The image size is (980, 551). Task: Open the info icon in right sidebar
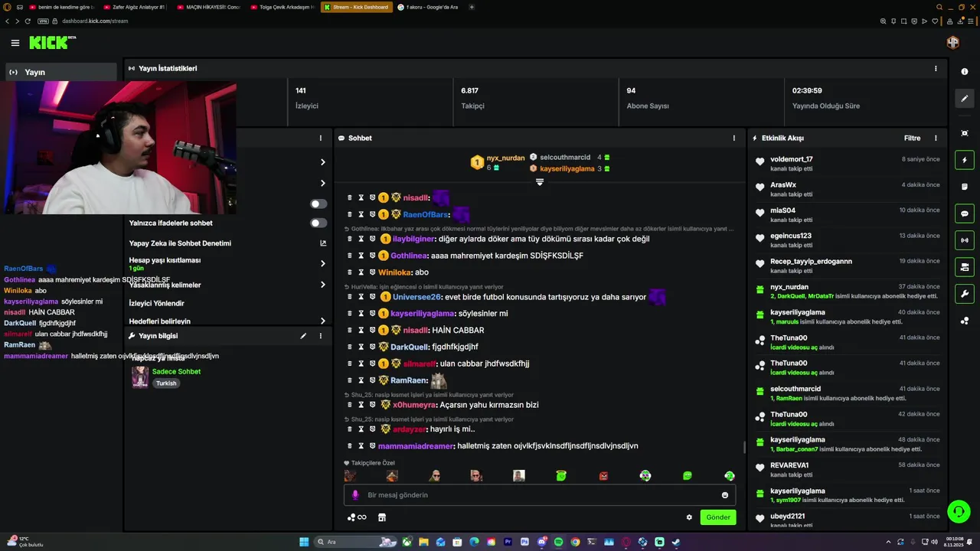pos(965,71)
